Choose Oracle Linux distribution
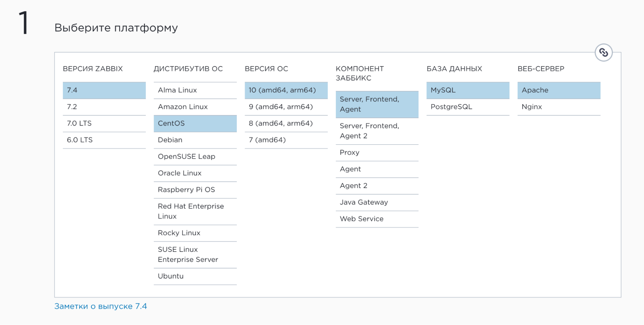The image size is (644, 325). pos(195,173)
